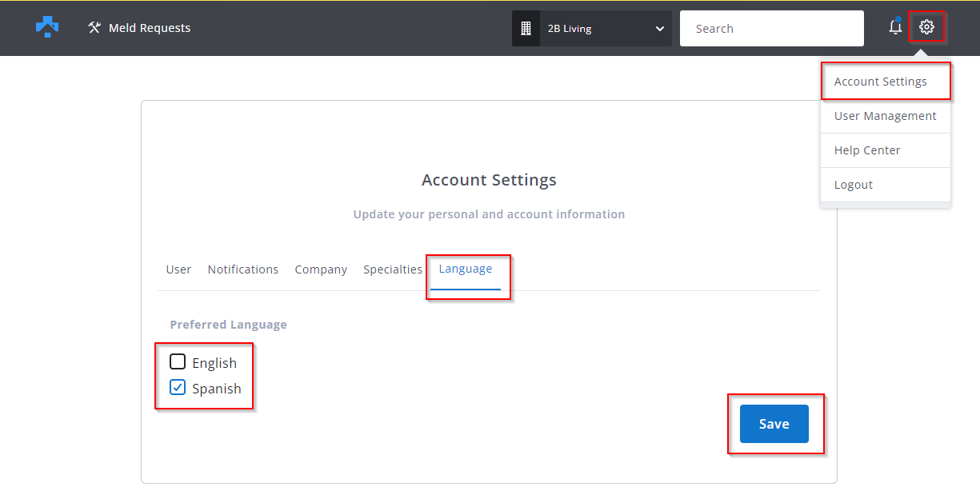Click the settings gear icon
Screen dimensions: 980x495
tap(926, 26)
